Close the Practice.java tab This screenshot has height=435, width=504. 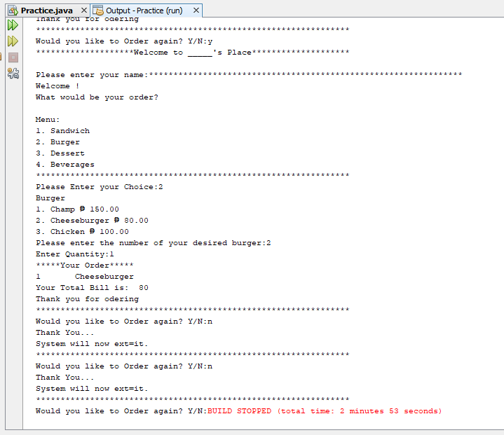pos(84,11)
